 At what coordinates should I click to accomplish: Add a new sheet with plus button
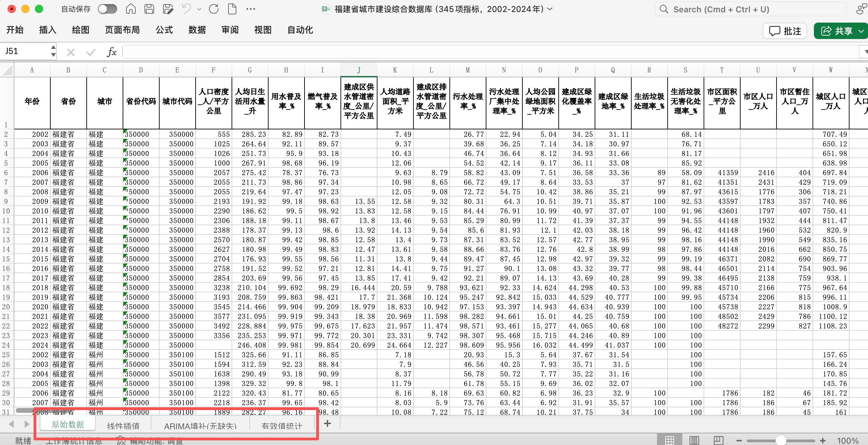tap(327, 424)
